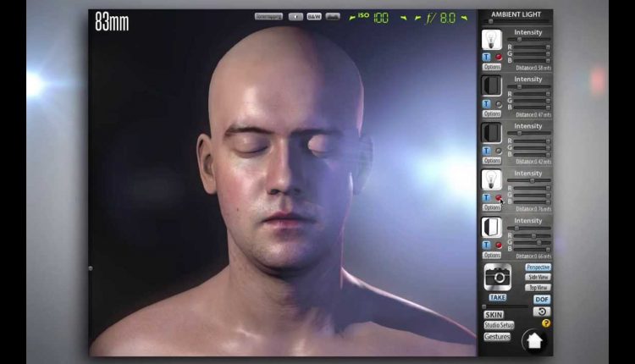Click the dark softbox icon for the 0.47 mts light
Screen dimensions: 635x364
[492, 86]
